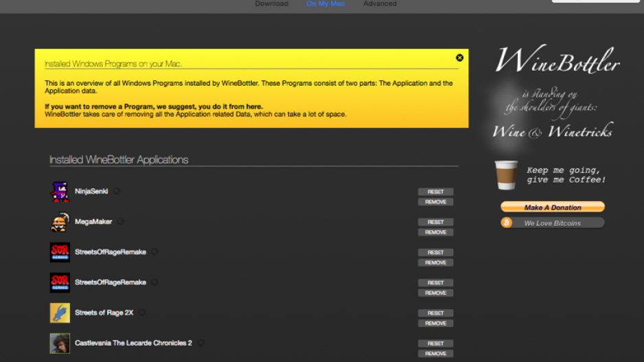
Task: Click the lower StreetsOfRageRemake name label
Action: pyautogui.click(x=110, y=282)
